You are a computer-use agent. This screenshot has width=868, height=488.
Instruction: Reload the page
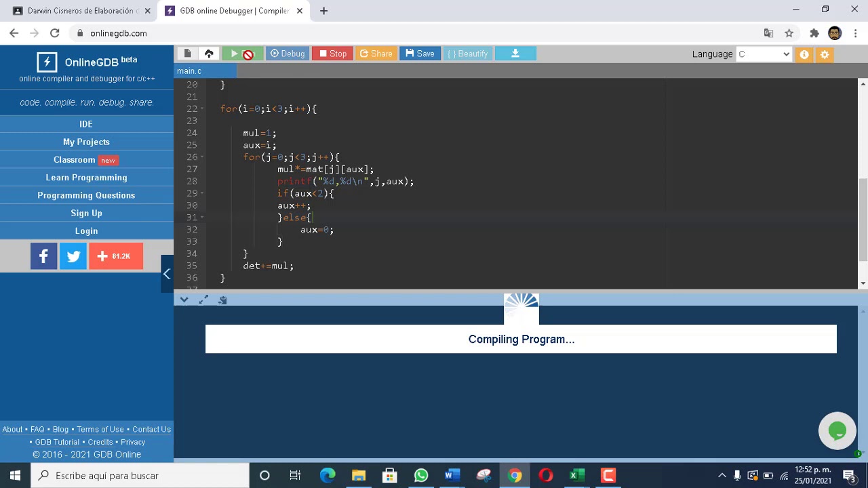point(54,33)
